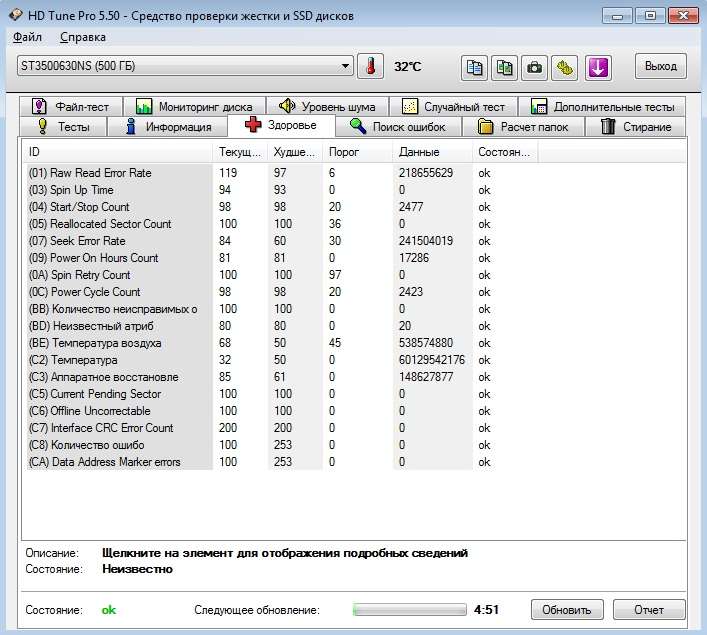
Task: Click the copy text to clipboard icon
Action: coord(475,67)
